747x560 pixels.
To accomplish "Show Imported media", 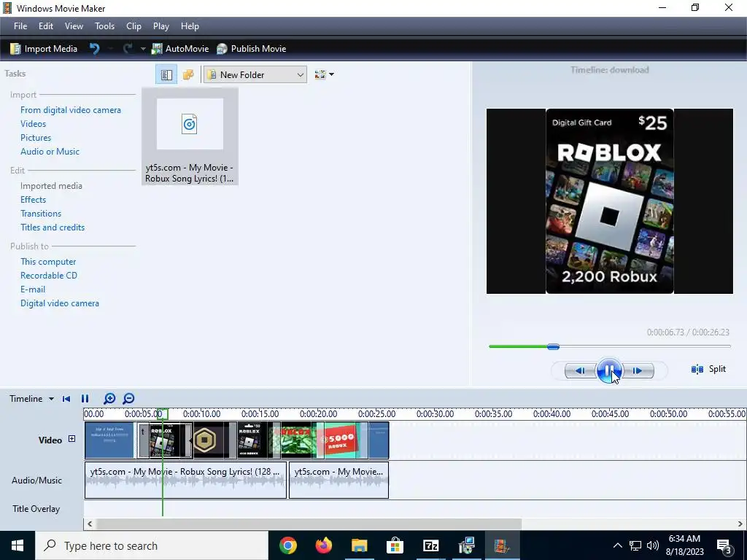I will pyautogui.click(x=52, y=186).
